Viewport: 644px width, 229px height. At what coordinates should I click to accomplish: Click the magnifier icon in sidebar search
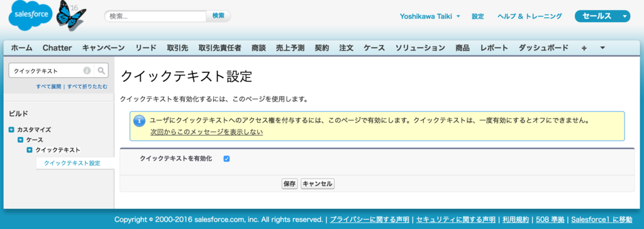101,70
